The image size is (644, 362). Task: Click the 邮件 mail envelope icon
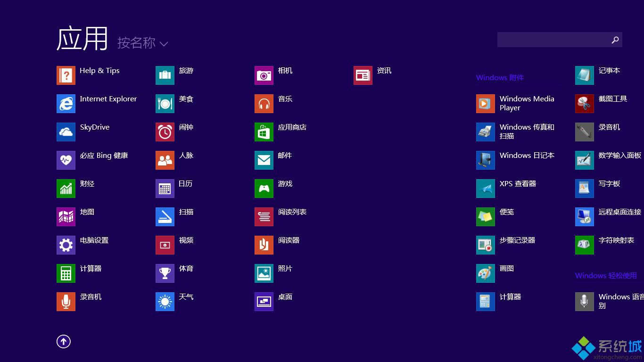click(x=264, y=160)
